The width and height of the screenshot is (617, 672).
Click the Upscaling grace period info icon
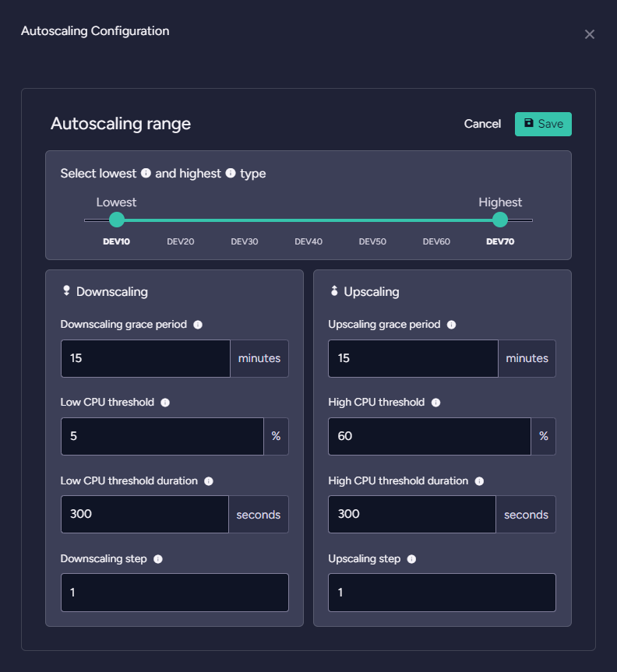coord(451,325)
